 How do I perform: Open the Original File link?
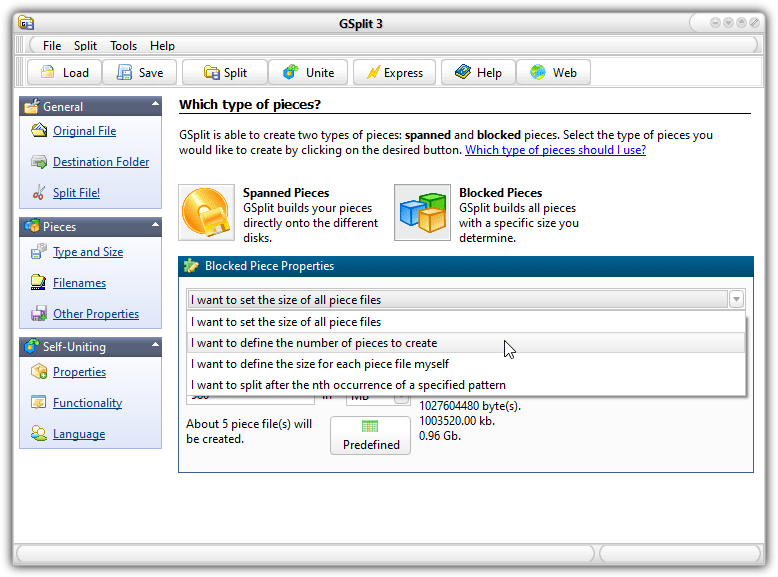point(84,131)
